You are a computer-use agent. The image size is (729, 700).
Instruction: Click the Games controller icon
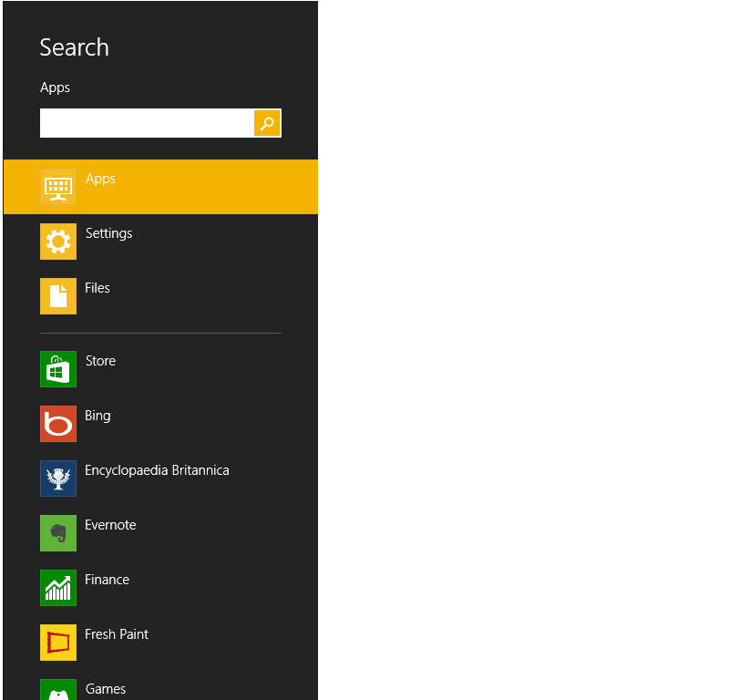tap(58, 690)
